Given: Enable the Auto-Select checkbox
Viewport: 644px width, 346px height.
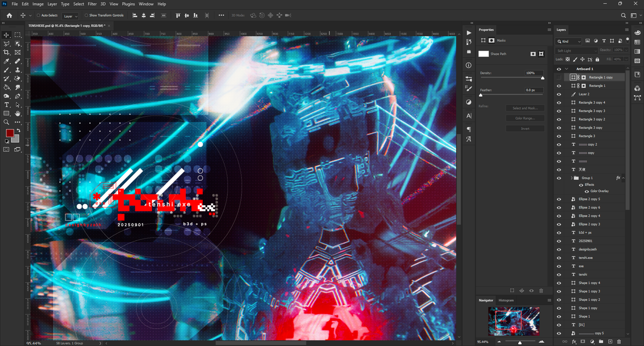Looking at the screenshot, I should (38, 16).
